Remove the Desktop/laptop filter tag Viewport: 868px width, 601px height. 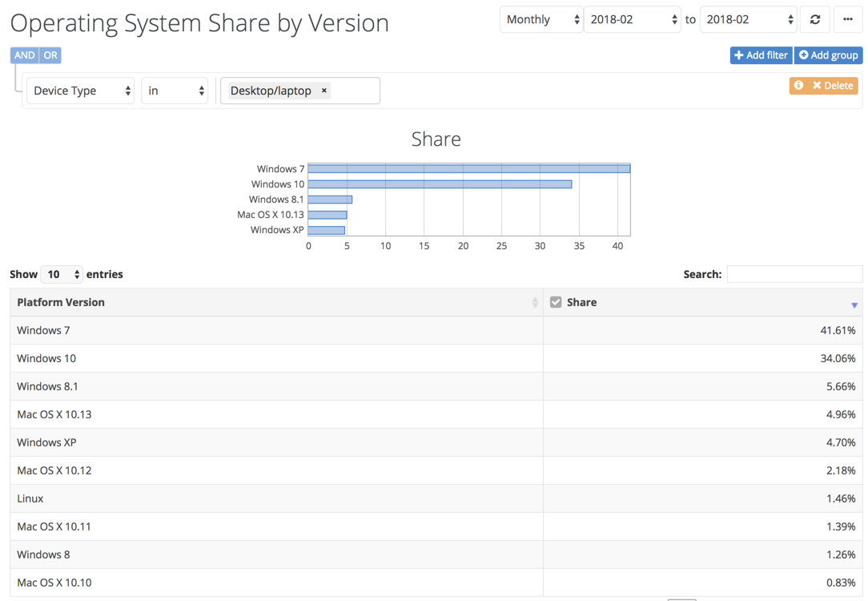[x=323, y=91]
